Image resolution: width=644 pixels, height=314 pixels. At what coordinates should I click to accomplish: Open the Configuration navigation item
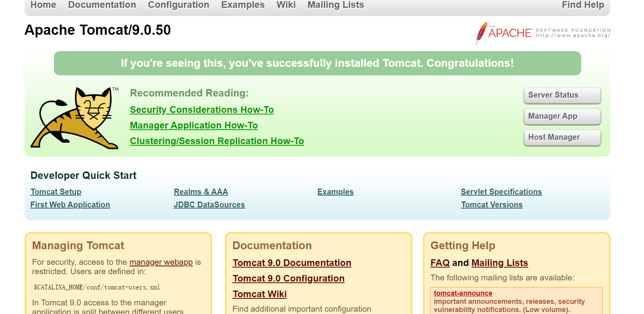[x=178, y=5]
